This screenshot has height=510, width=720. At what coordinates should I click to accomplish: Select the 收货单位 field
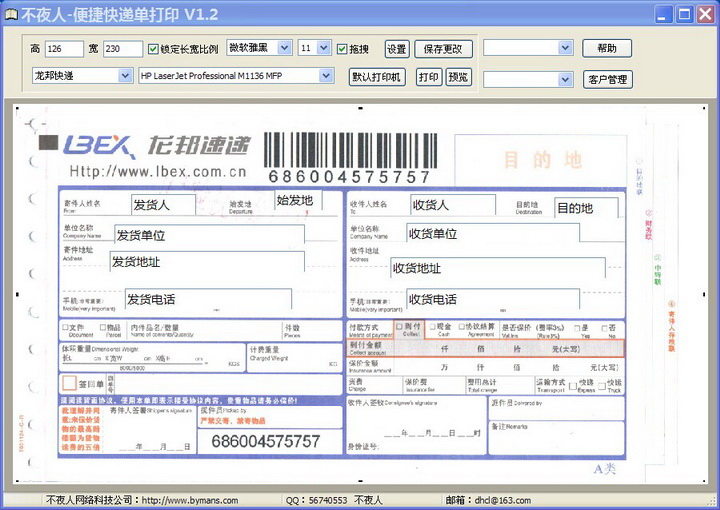(x=493, y=233)
